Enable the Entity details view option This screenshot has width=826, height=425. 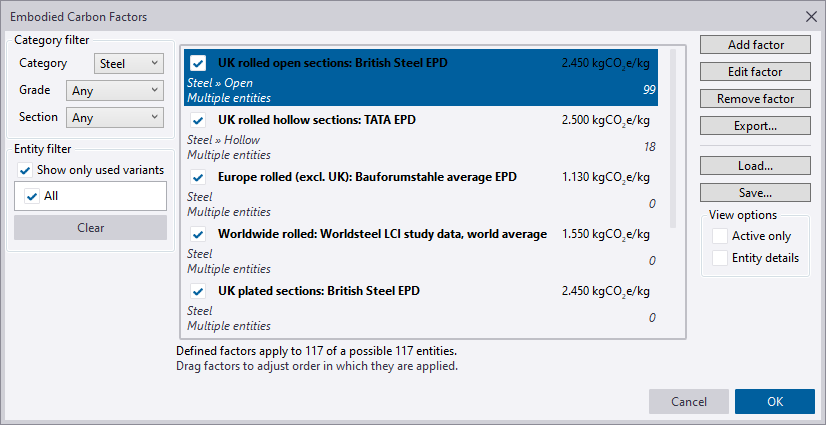(x=720, y=258)
